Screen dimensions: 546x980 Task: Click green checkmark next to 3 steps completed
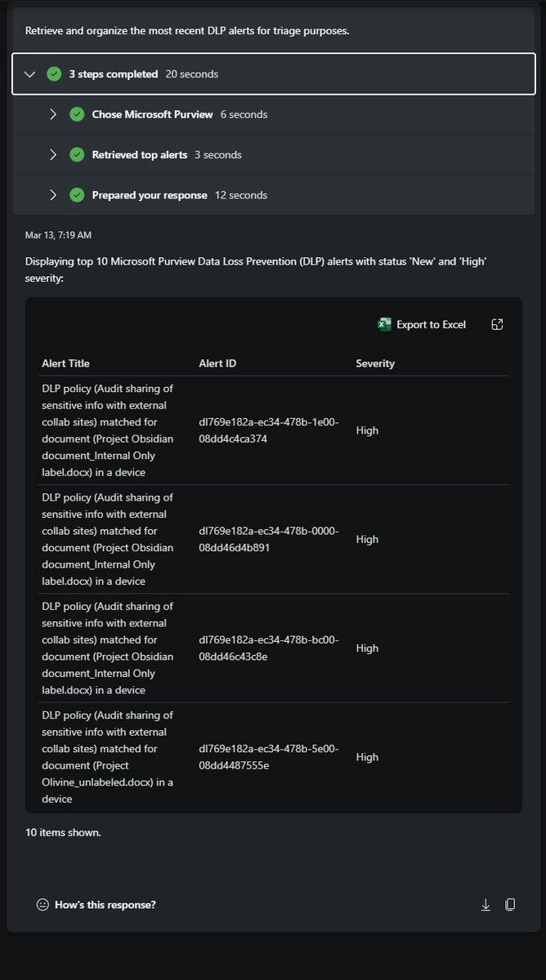[54, 74]
